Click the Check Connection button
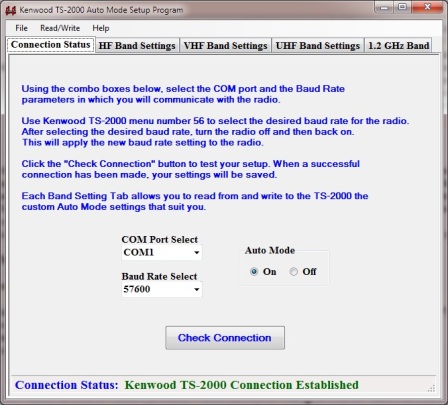This screenshot has width=448, height=405. [225, 338]
